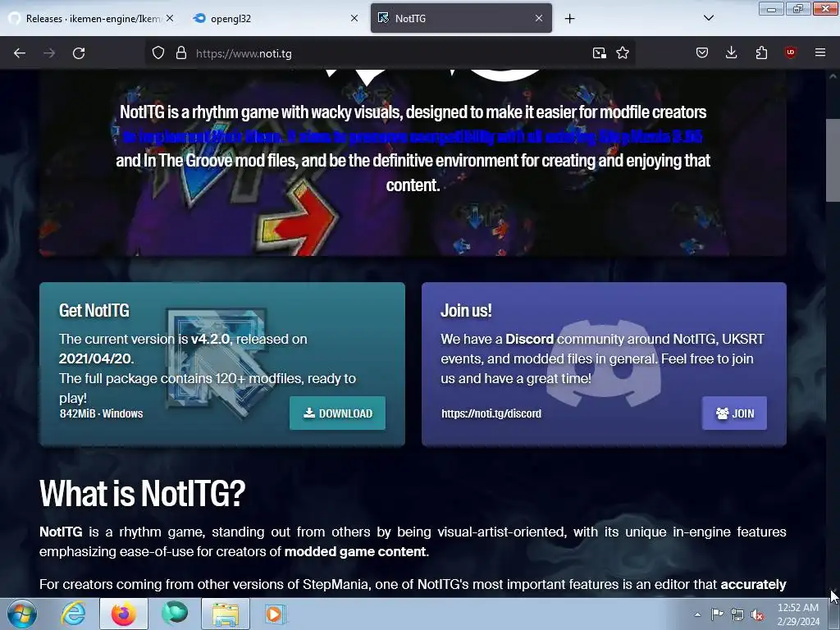Image resolution: width=840 pixels, height=630 pixels.
Task: Show hidden system tray icons
Action: pyautogui.click(x=697, y=614)
